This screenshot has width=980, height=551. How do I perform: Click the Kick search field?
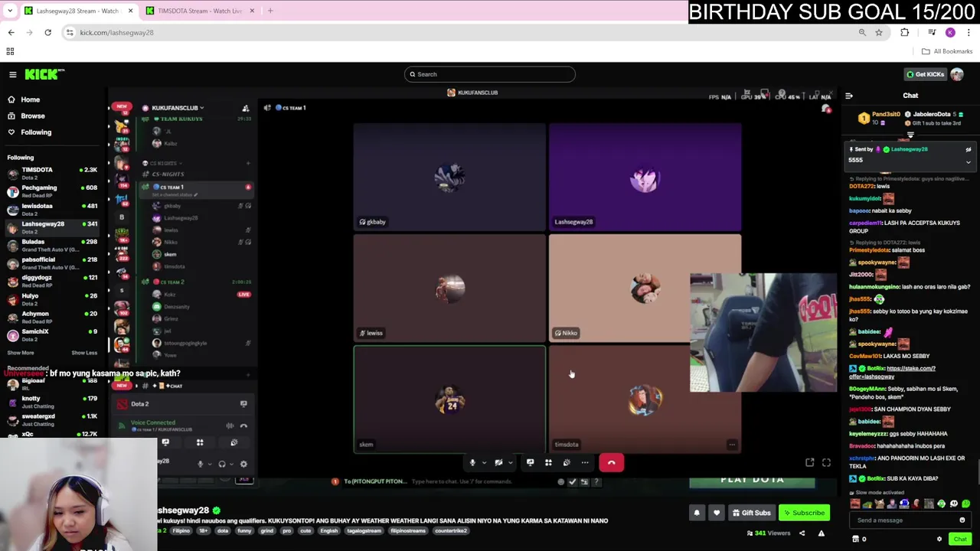pyautogui.click(x=490, y=74)
